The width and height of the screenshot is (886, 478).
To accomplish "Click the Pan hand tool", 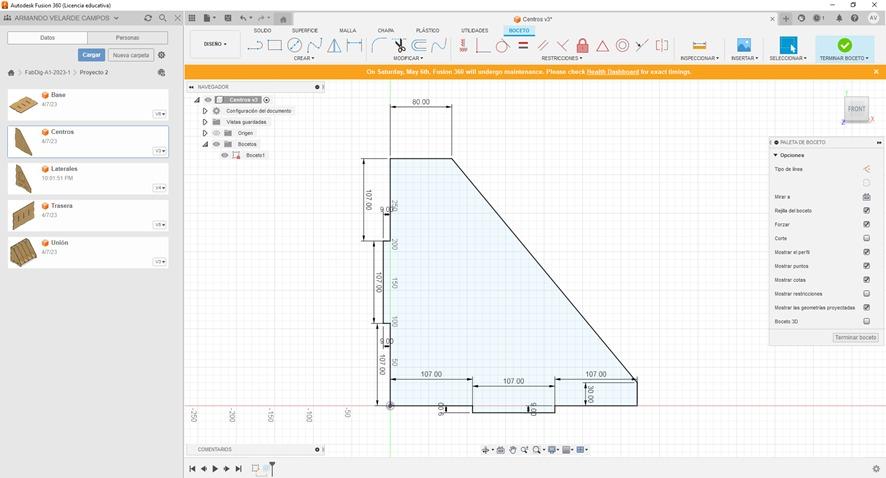I will (513, 450).
